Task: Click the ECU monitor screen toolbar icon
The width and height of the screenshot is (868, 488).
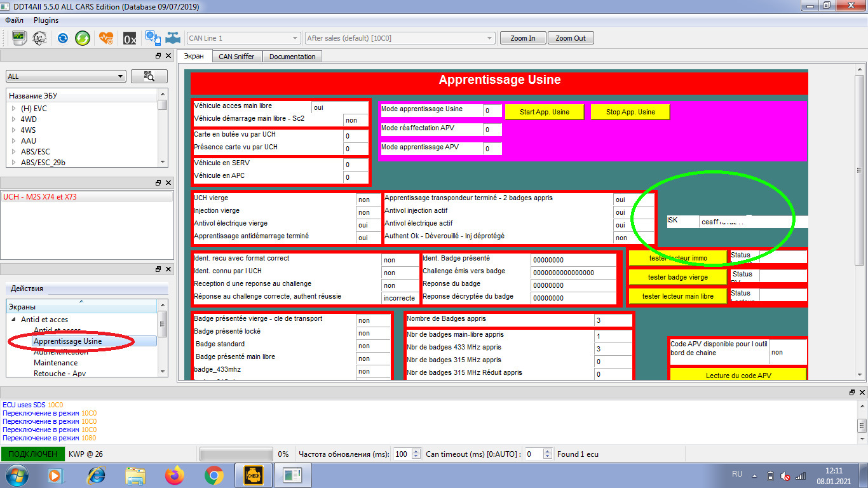Action: click(19, 38)
